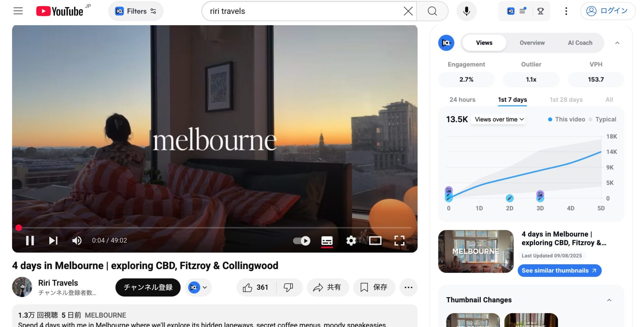644x327 pixels.
Task: Mute the video volume
Action: pyautogui.click(x=77, y=240)
